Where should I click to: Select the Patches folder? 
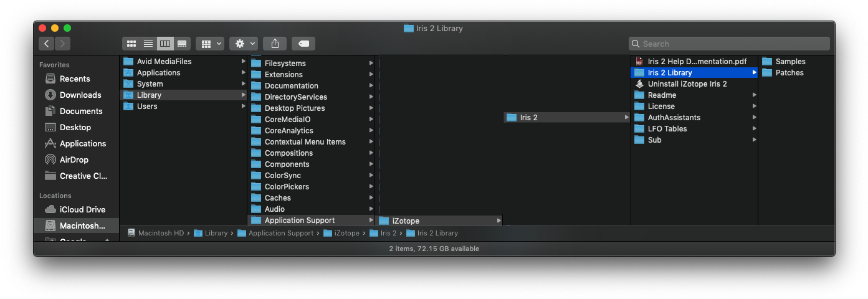[796, 72]
